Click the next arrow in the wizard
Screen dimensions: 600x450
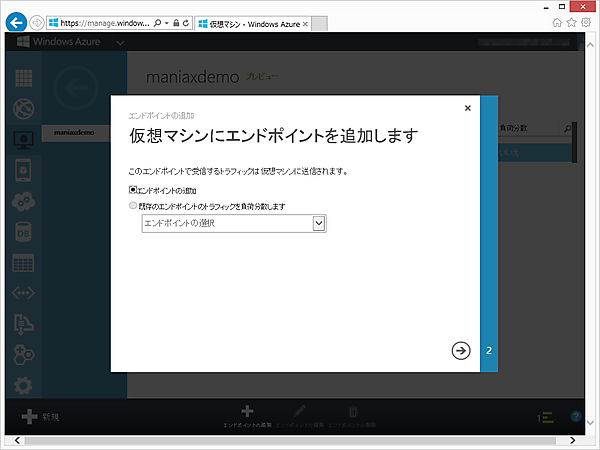[x=460, y=350]
